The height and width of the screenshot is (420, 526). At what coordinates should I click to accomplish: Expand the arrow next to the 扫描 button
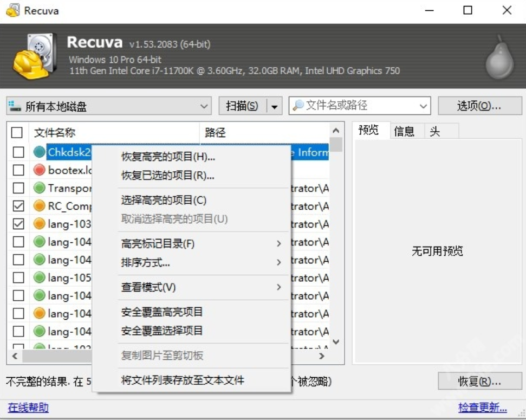coord(275,106)
